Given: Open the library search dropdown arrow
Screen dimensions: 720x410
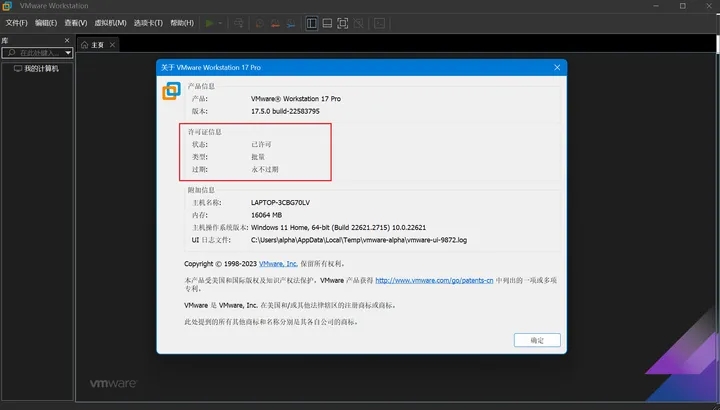Looking at the screenshot, I should (68, 52).
